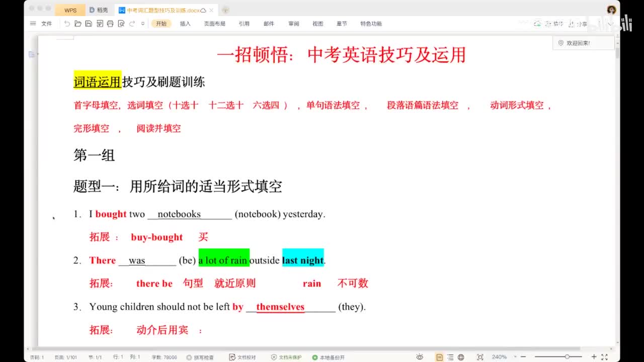This screenshot has height=362, width=644.
Task: Click the redo arrow icon
Action: click(132, 24)
